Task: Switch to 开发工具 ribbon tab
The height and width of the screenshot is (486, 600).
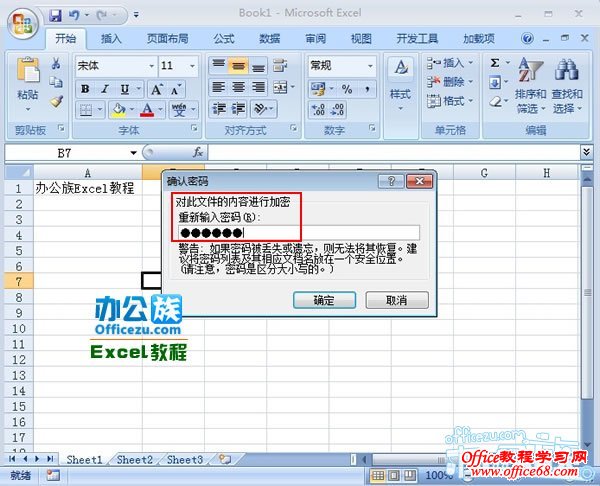Action: (x=417, y=39)
